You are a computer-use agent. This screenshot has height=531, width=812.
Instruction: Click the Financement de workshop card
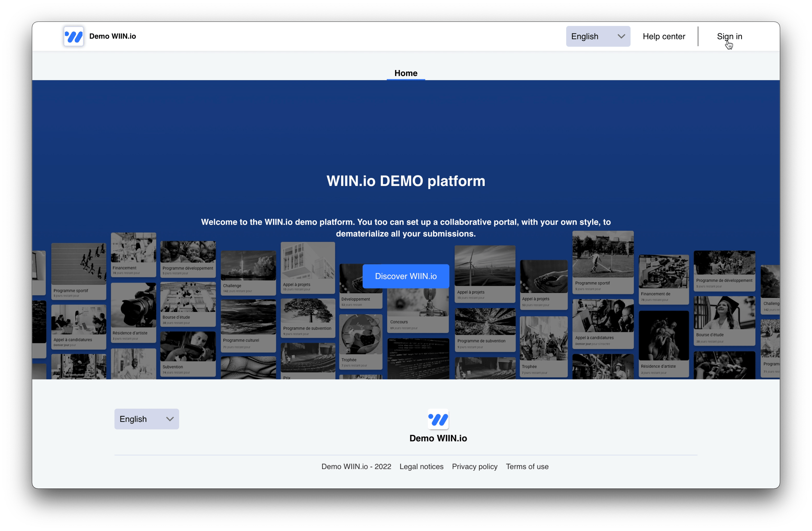click(664, 279)
